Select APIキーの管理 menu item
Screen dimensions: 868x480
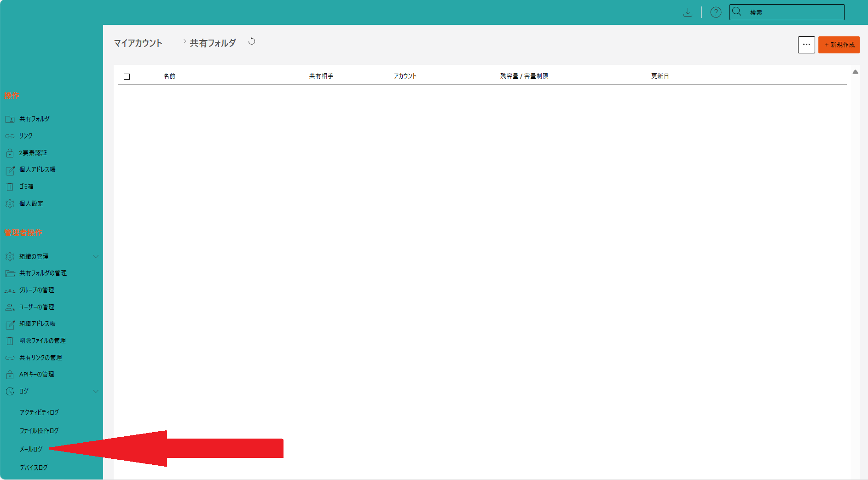coord(37,374)
